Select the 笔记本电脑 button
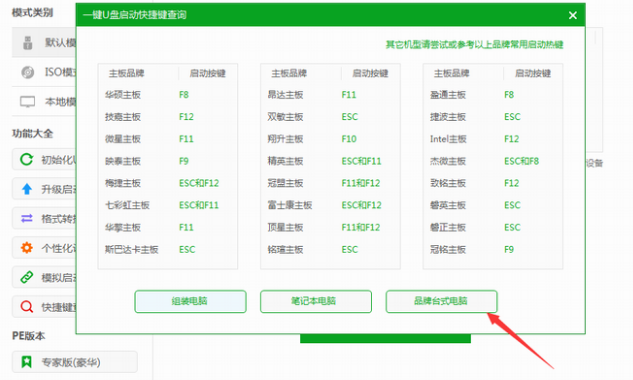 (316, 301)
